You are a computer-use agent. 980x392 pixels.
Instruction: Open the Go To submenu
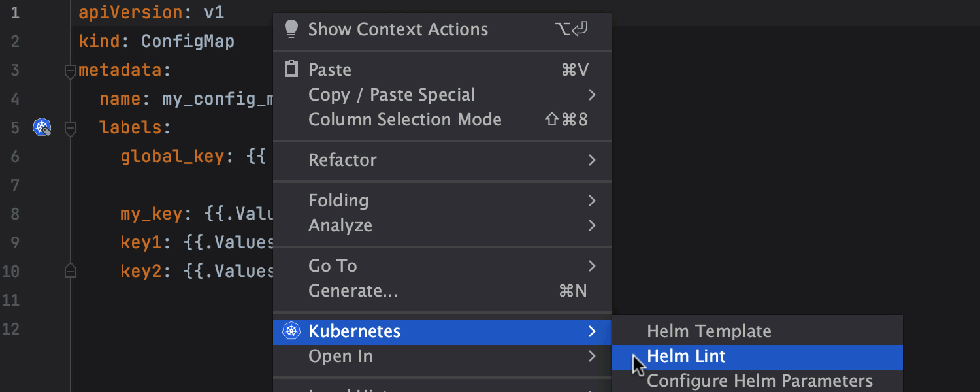point(333,266)
